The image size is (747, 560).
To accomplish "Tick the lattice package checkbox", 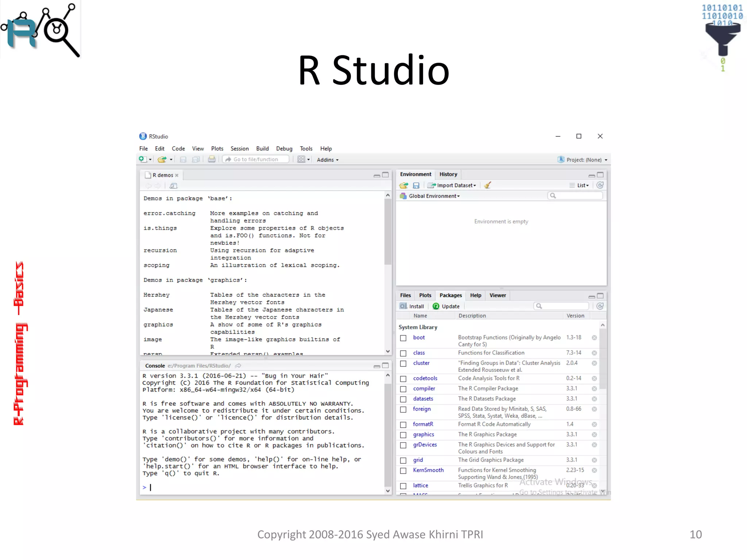I will [x=403, y=486].
